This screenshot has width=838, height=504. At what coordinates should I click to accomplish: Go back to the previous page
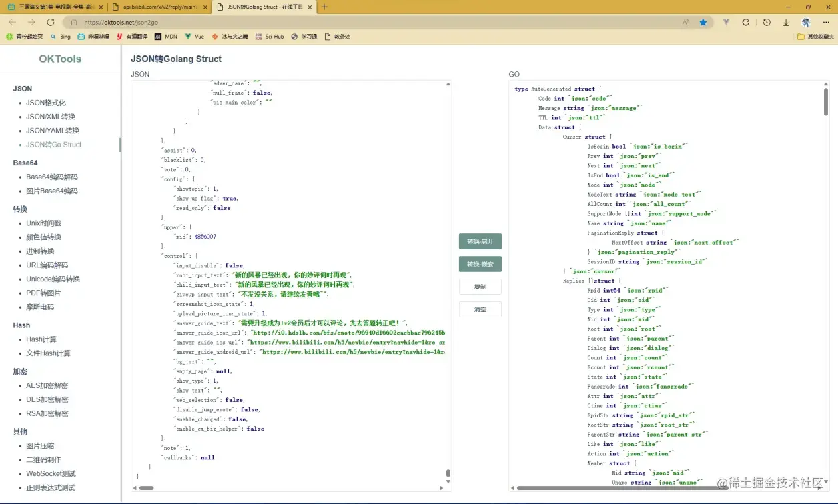coord(12,22)
